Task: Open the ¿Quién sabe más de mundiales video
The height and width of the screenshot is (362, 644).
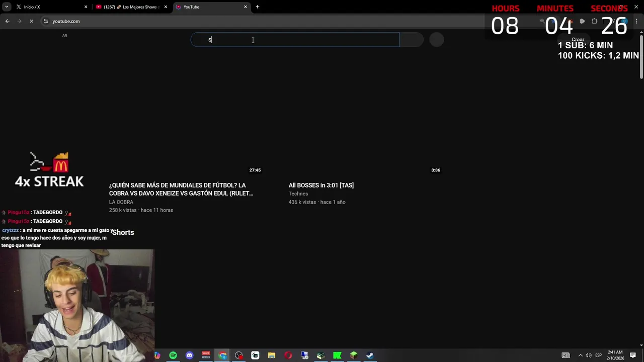Action: point(181,189)
